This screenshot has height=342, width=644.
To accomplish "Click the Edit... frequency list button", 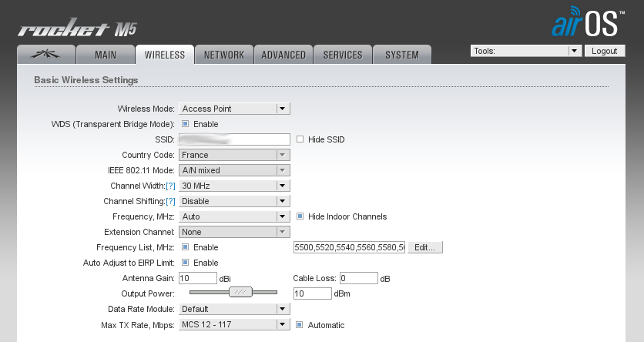I will (x=425, y=247).
